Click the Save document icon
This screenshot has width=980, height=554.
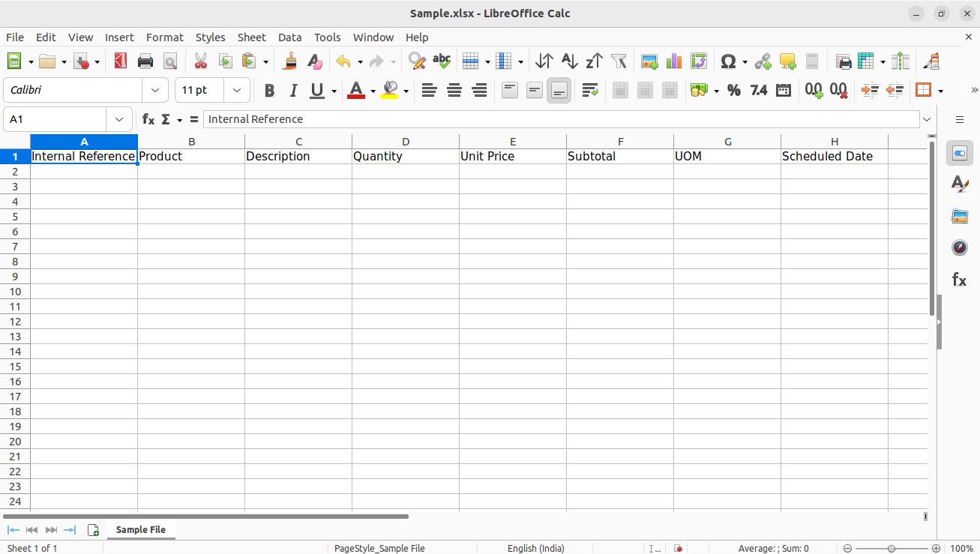click(82, 61)
